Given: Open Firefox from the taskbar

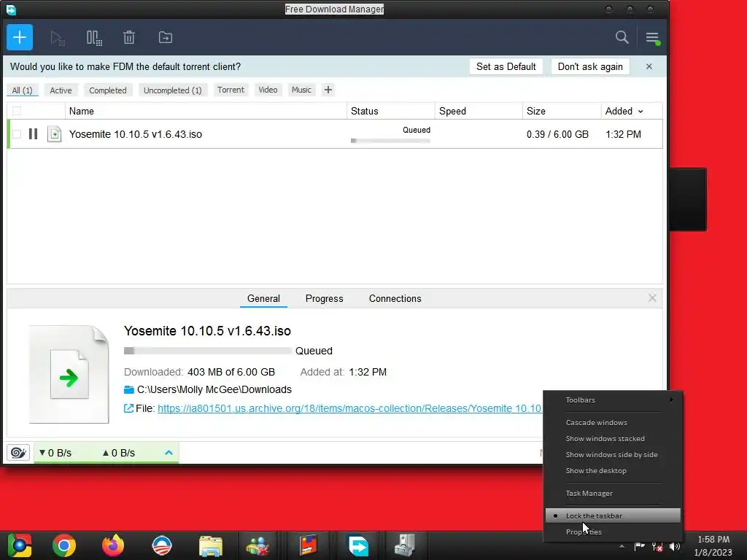Looking at the screenshot, I should pos(113,545).
